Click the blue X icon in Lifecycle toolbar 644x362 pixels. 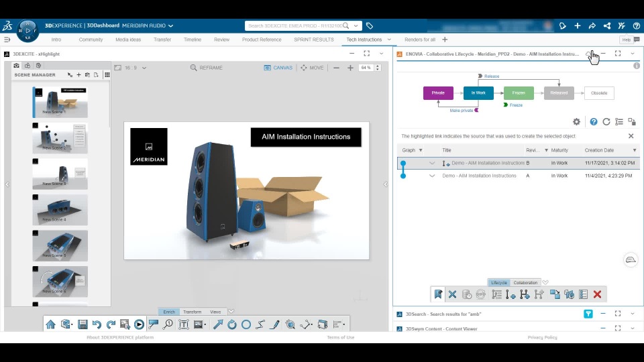tap(452, 294)
